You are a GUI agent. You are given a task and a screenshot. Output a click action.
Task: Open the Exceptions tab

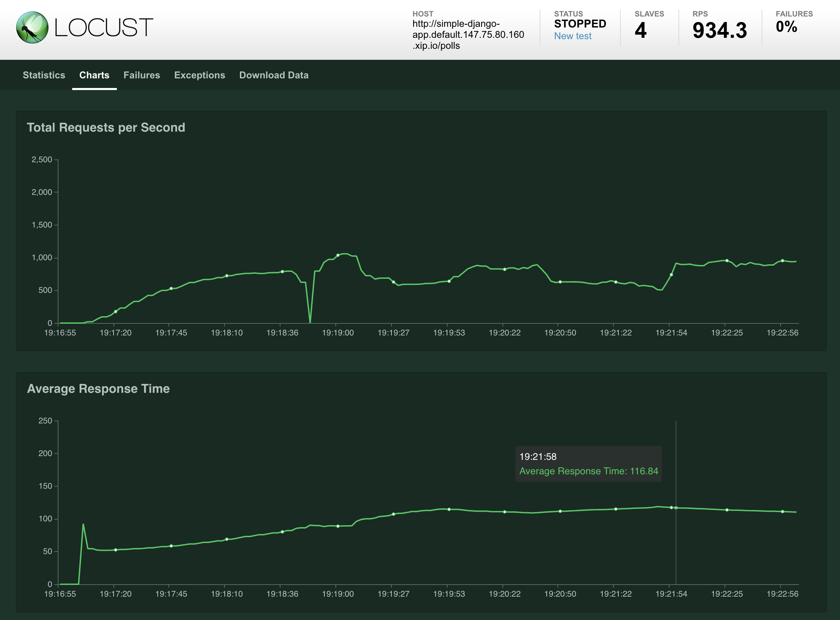point(199,75)
